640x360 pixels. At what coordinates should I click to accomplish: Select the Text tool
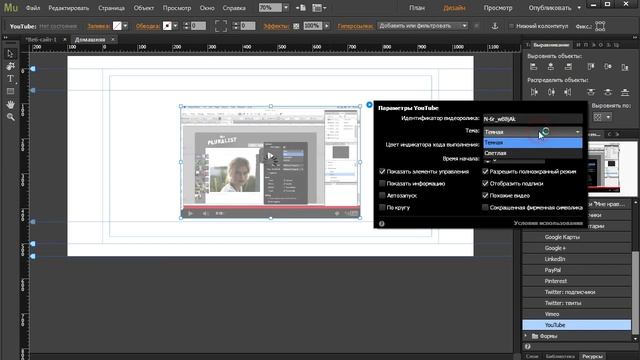pyautogui.click(x=10, y=79)
